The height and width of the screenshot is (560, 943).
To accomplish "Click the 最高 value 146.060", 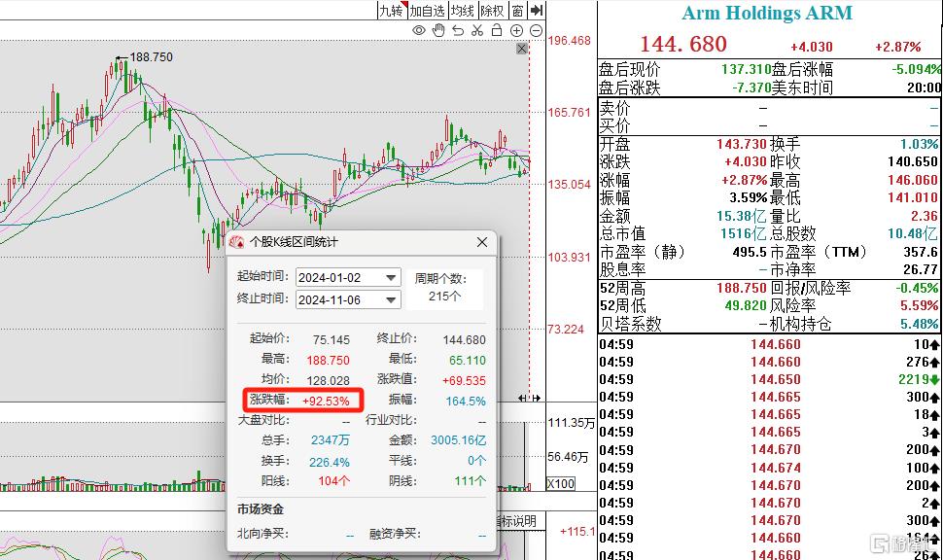I will coord(912,180).
